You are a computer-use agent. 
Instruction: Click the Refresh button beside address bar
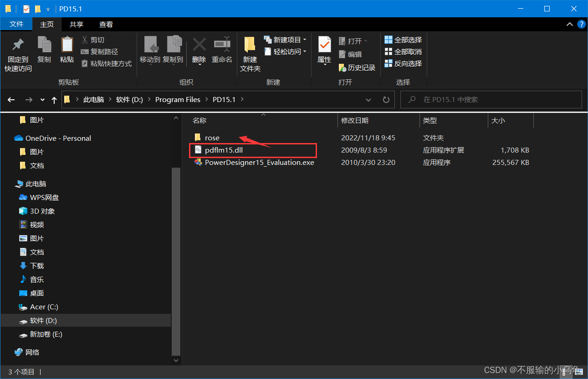[x=386, y=99]
